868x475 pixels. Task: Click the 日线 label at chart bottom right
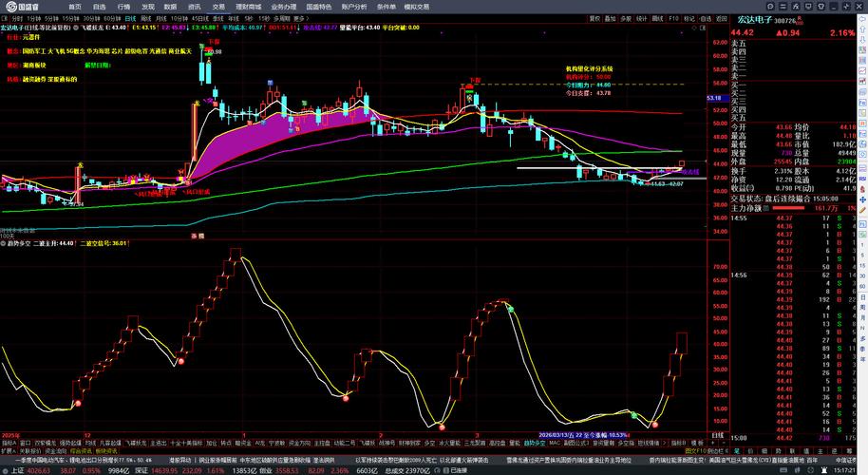[717, 436]
